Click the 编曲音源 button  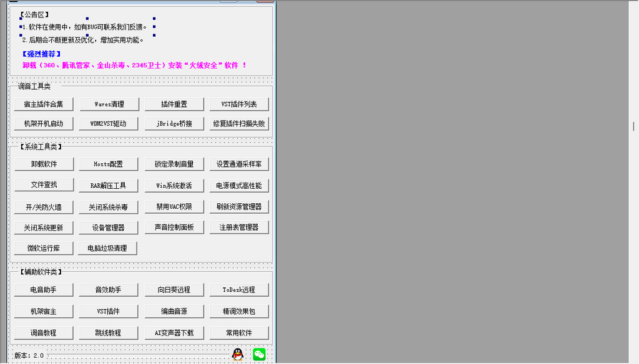click(174, 312)
